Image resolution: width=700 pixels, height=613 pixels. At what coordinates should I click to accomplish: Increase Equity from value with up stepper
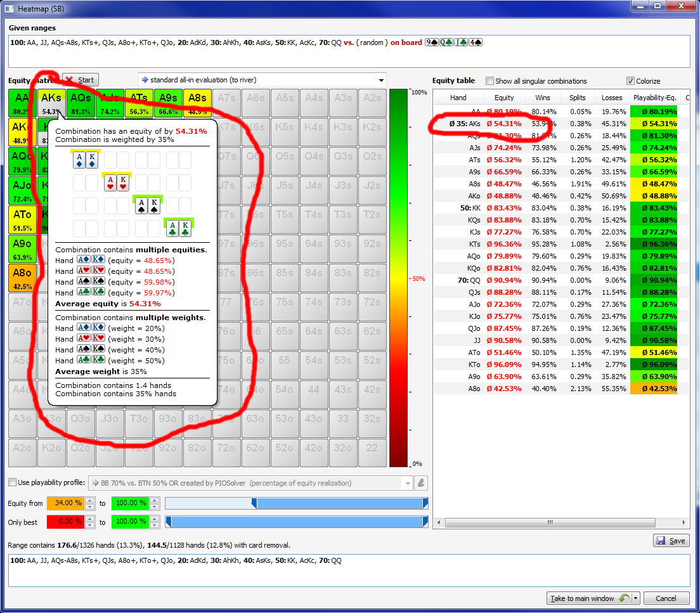coord(90,500)
